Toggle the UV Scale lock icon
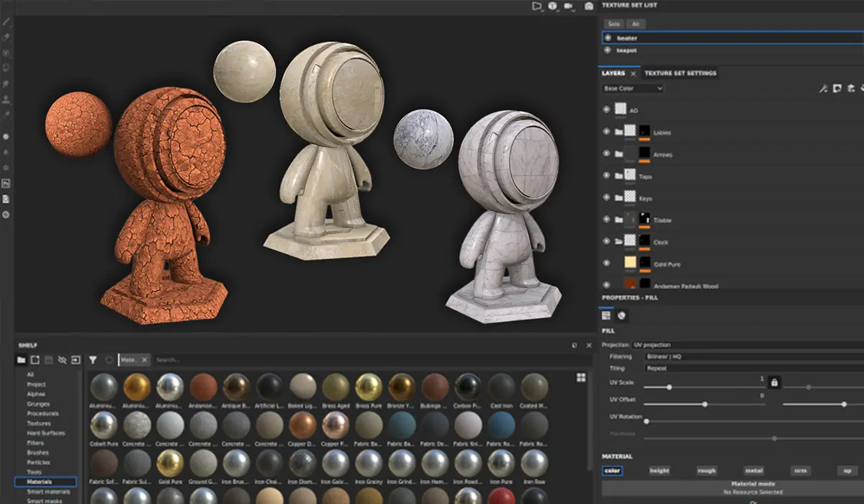864x504 pixels. [774, 383]
